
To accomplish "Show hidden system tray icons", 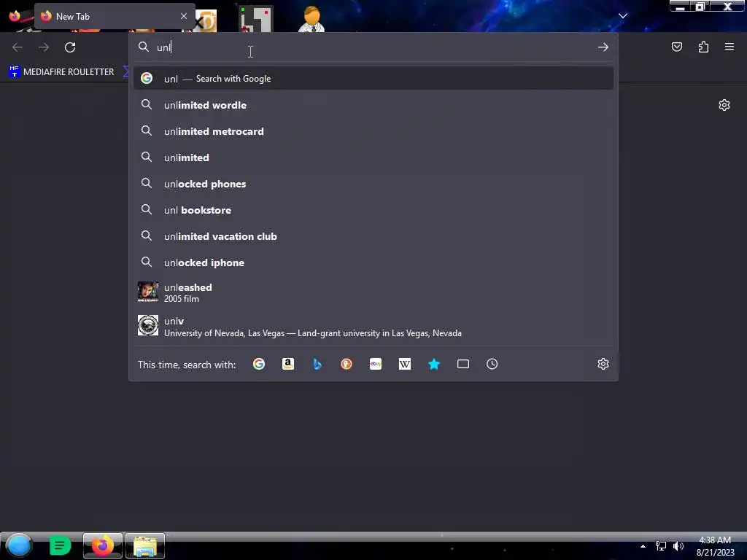I will [643, 546].
